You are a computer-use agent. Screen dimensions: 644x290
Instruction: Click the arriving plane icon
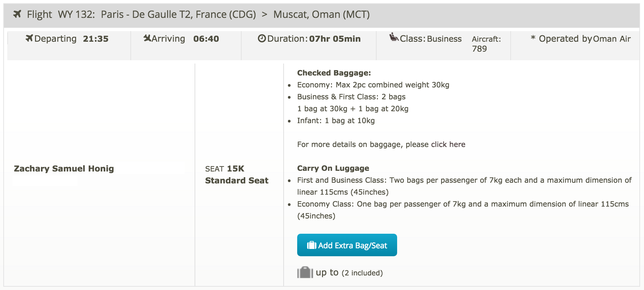click(x=147, y=38)
